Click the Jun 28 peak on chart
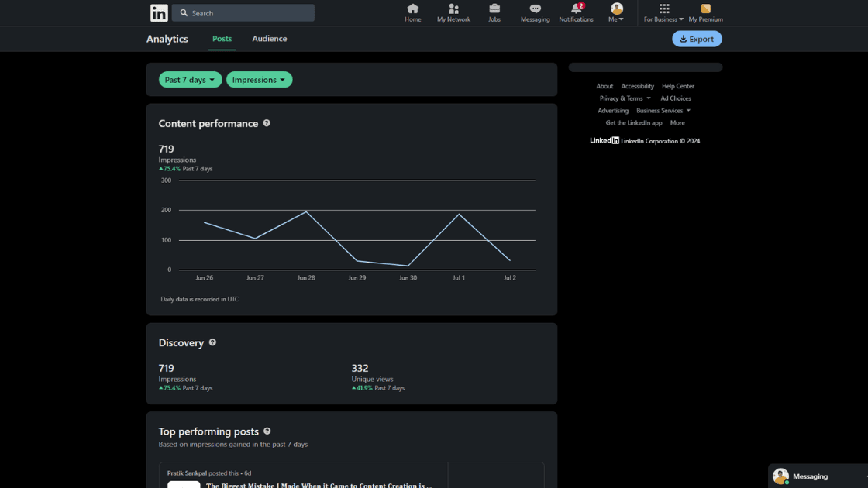 coord(306,211)
